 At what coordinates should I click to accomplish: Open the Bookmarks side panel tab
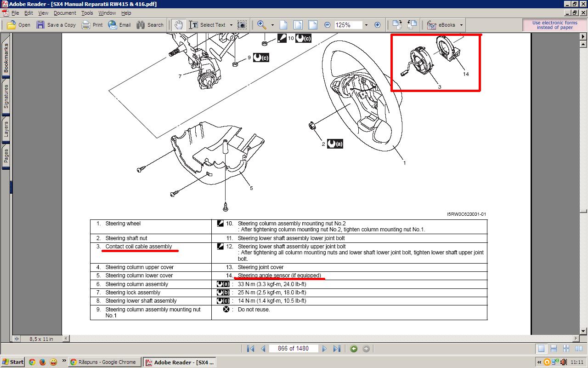point(6,57)
